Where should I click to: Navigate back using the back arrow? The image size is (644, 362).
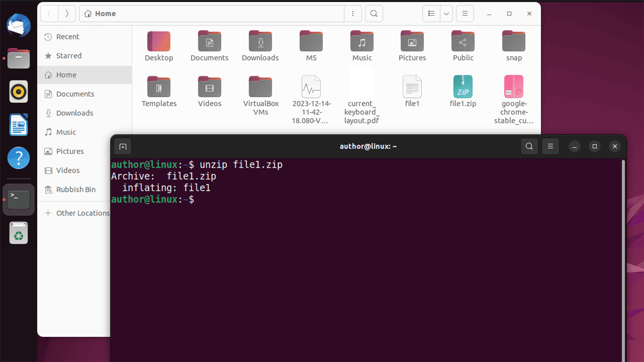(x=49, y=14)
